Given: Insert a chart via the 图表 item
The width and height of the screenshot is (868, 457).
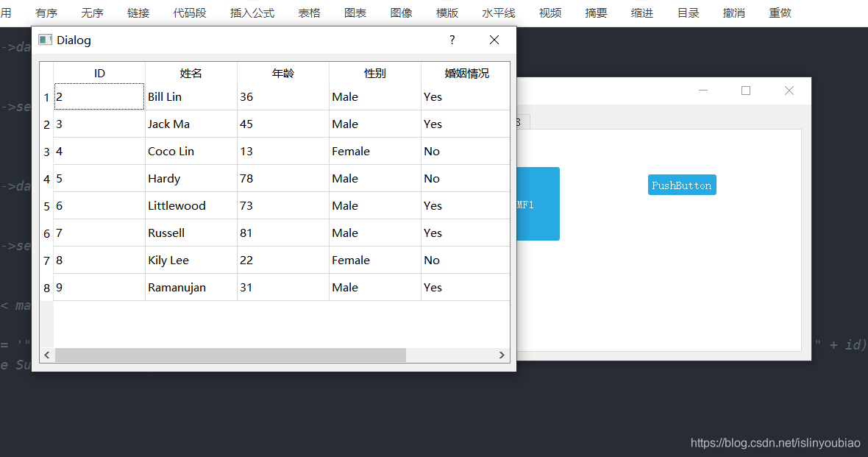Looking at the screenshot, I should click(x=355, y=13).
